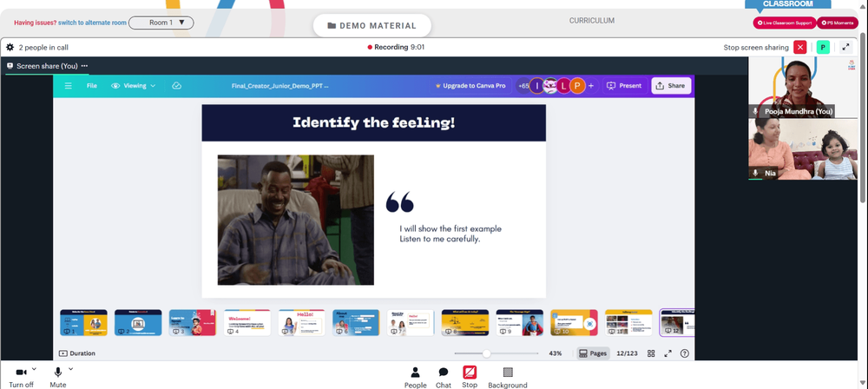Open the File menu
The image size is (868, 389).
coord(92,86)
